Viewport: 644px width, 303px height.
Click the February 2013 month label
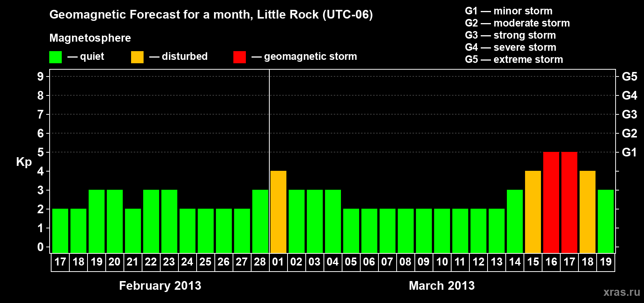coord(160,286)
